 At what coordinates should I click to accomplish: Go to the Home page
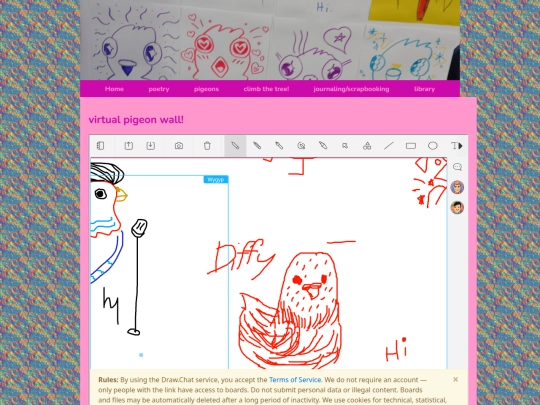tap(114, 89)
